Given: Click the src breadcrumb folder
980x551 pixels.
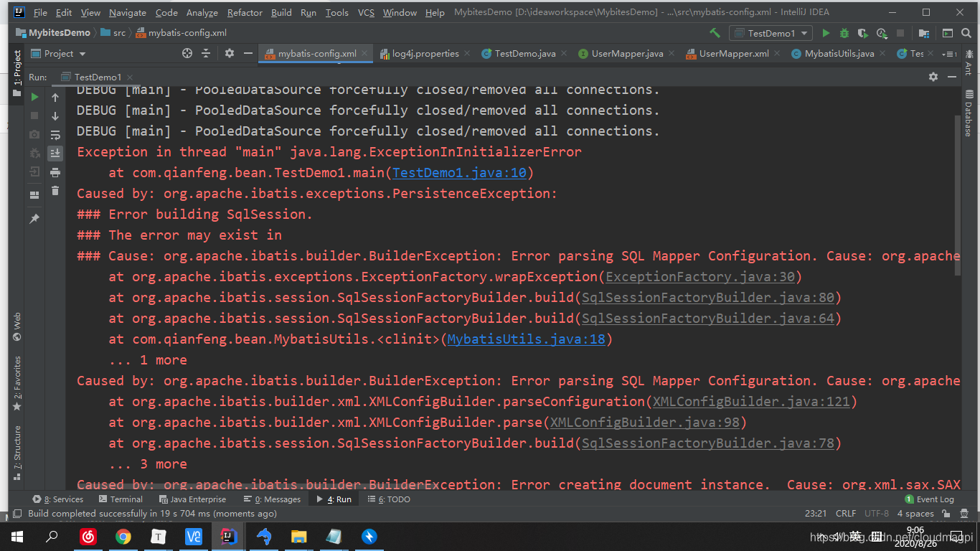Looking at the screenshot, I should point(113,32).
